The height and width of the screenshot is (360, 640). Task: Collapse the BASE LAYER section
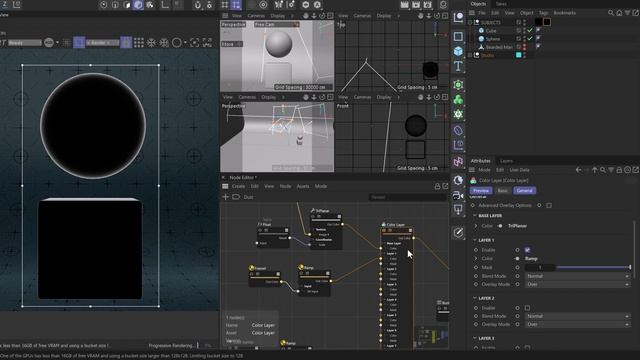(475, 216)
